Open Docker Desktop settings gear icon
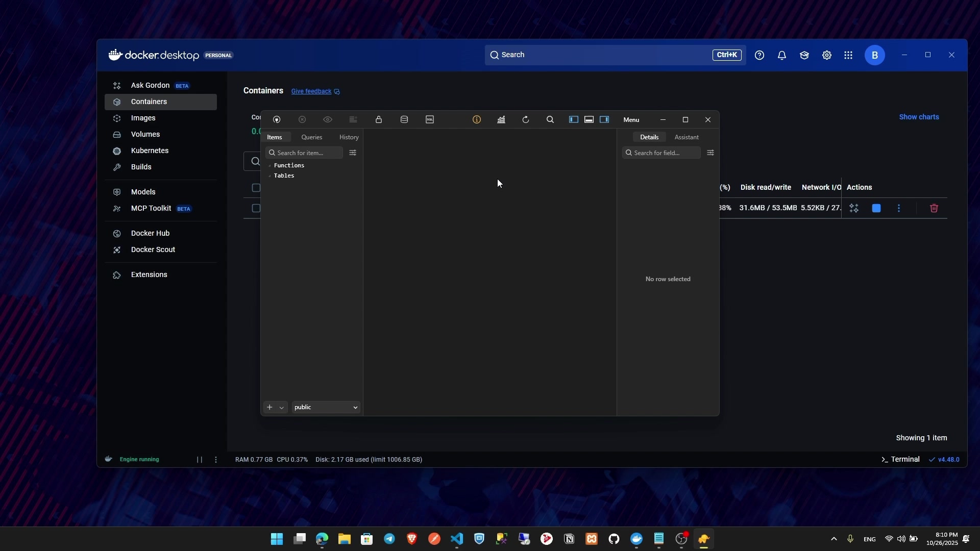This screenshot has width=980, height=551. [827, 55]
